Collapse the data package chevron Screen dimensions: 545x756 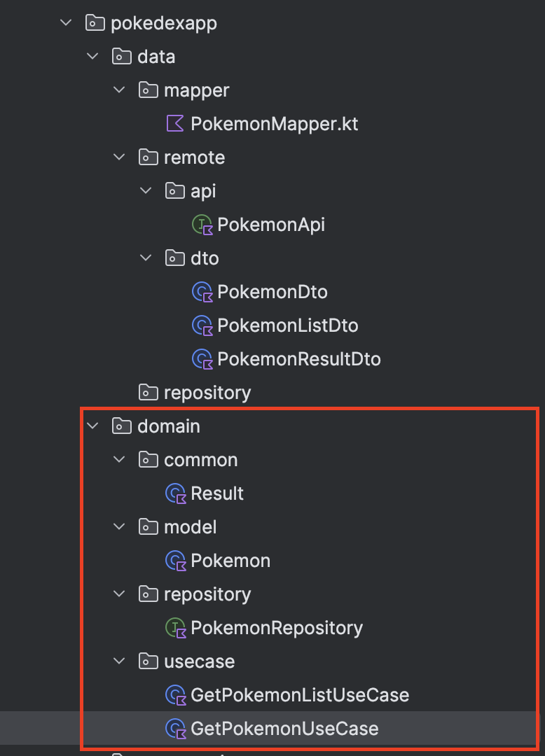coord(92,57)
